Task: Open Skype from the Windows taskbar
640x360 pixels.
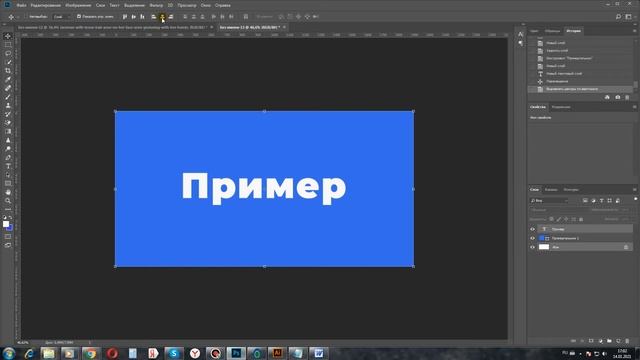Action: click(x=174, y=353)
